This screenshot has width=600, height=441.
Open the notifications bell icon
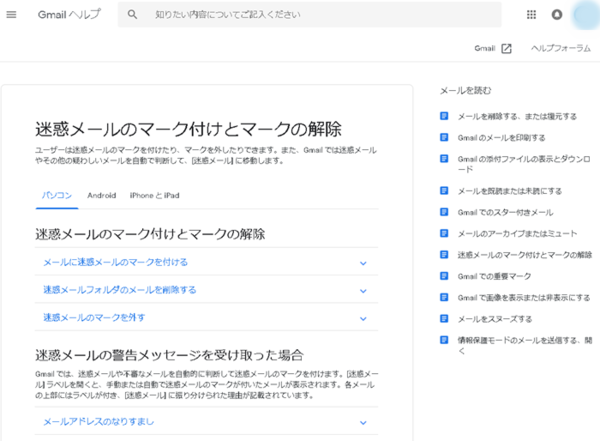[x=556, y=15]
